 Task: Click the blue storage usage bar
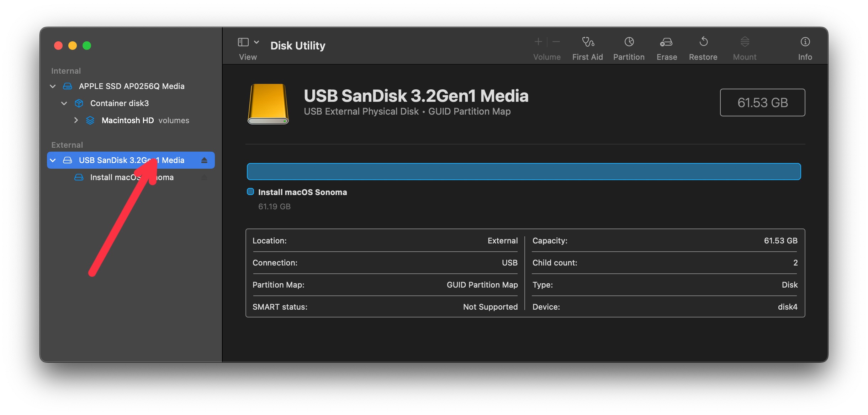pyautogui.click(x=523, y=171)
